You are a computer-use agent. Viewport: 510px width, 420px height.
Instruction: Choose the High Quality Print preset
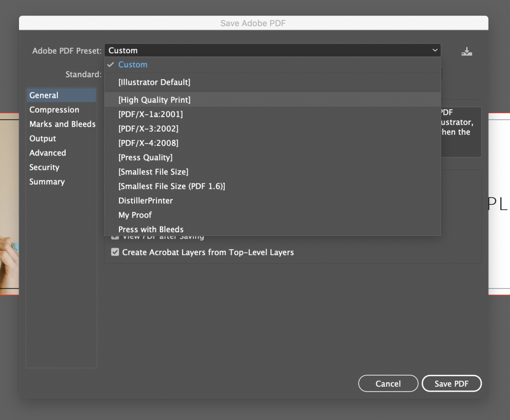[272, 100]
